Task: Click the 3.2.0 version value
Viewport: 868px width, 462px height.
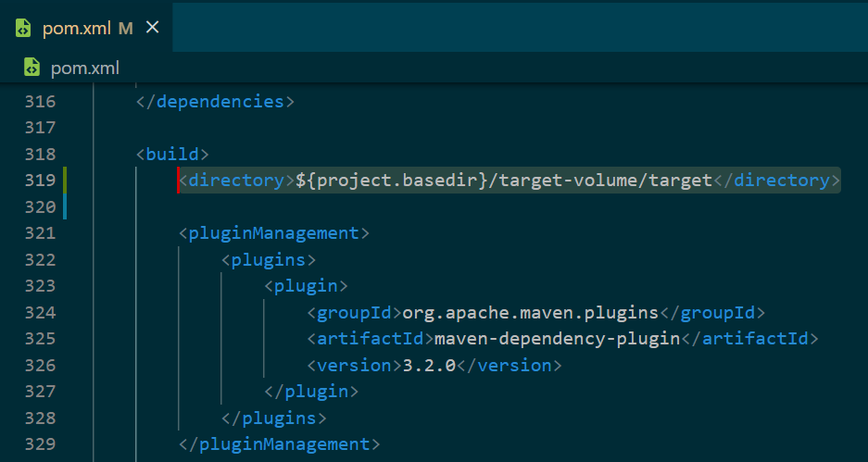Action: tap(429, 365)
